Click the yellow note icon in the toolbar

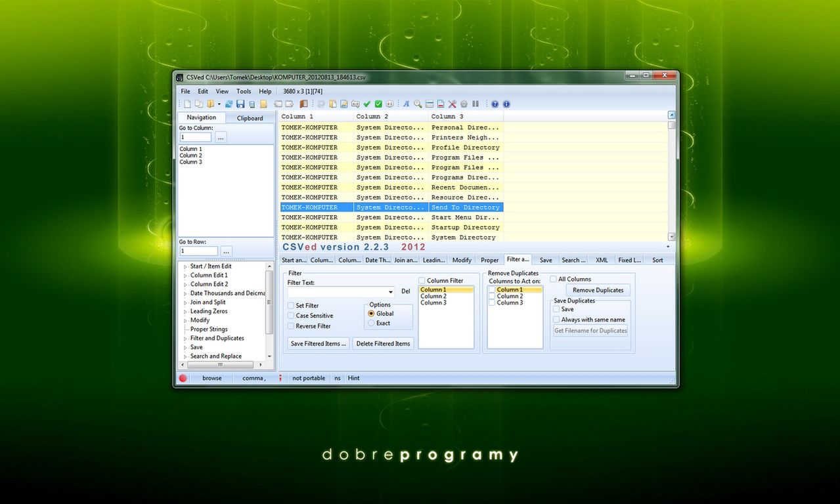point(263,104)
